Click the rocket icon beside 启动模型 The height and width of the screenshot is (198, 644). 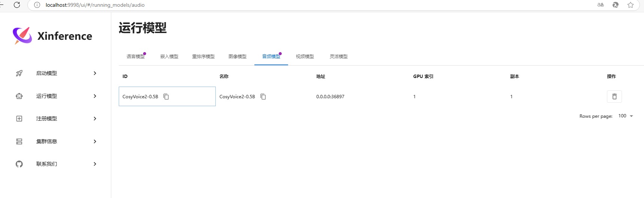[x=19, y=73]
